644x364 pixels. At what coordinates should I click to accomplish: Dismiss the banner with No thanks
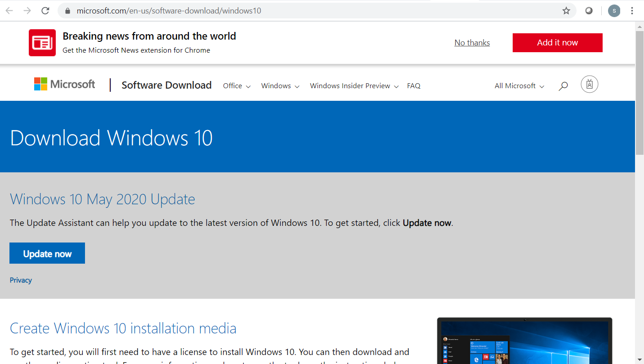[472, 43]
